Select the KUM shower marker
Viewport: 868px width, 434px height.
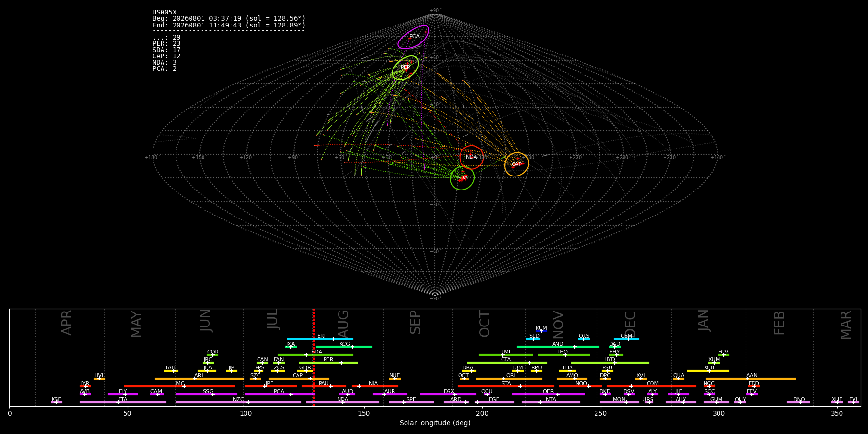(x=542, y=331)
